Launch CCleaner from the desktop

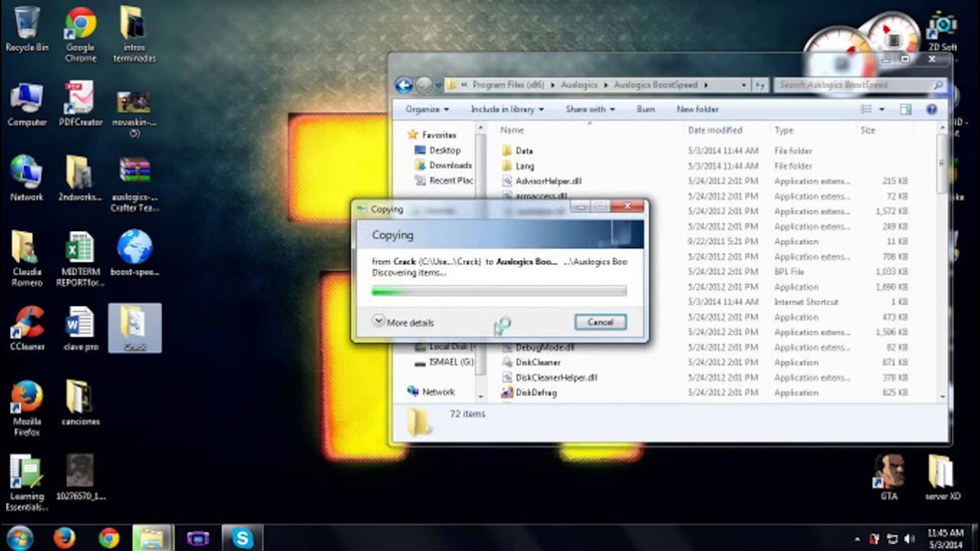click(27, 328)
